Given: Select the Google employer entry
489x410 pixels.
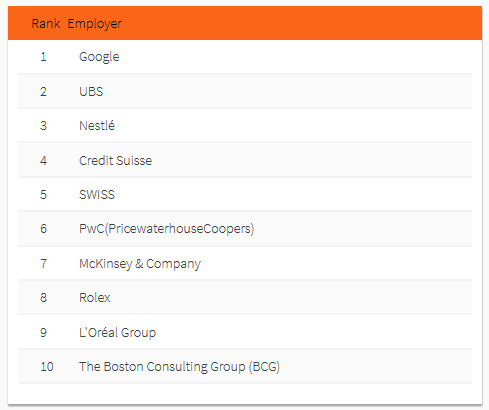Looking at the screenshot, I should pos(99,57).
